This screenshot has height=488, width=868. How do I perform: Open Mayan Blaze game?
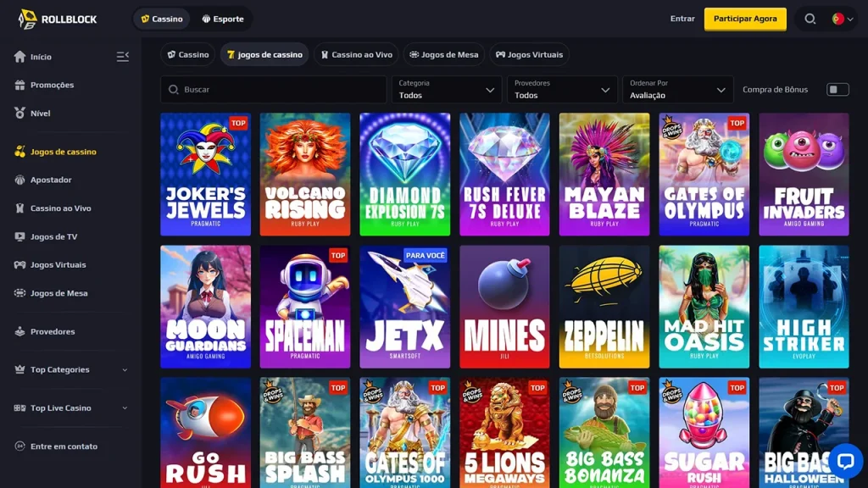pyautogui.click(x=604, y=175)
